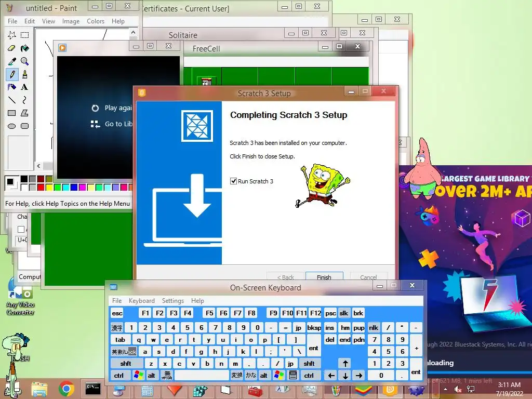532x399 pixels.
Task: Click the network icon in the system tray
Action: [471, 389]
